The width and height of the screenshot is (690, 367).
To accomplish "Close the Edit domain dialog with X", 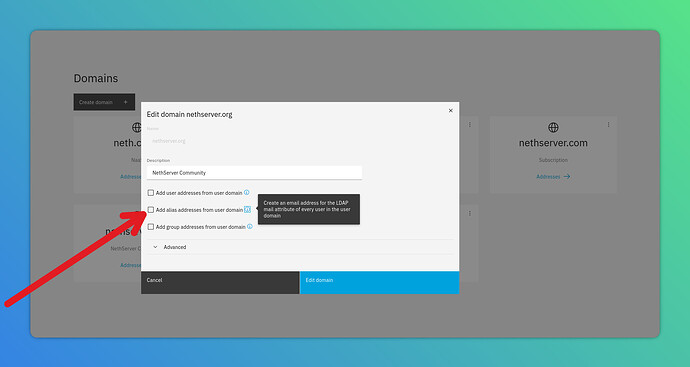I will [451, 110].
